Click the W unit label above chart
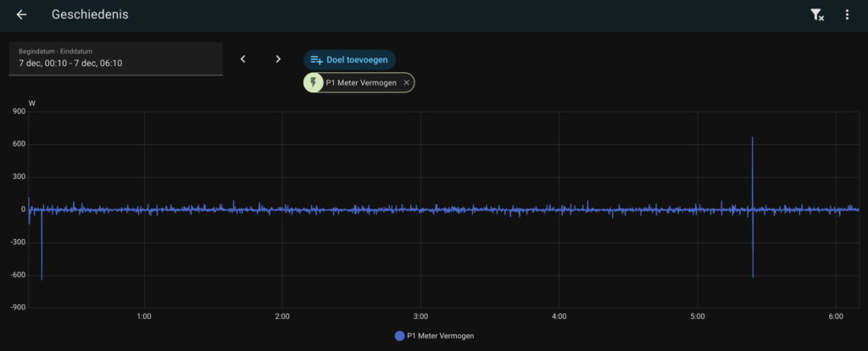The width and height of the screenshot is (868, 351). (x=32, y=103)
